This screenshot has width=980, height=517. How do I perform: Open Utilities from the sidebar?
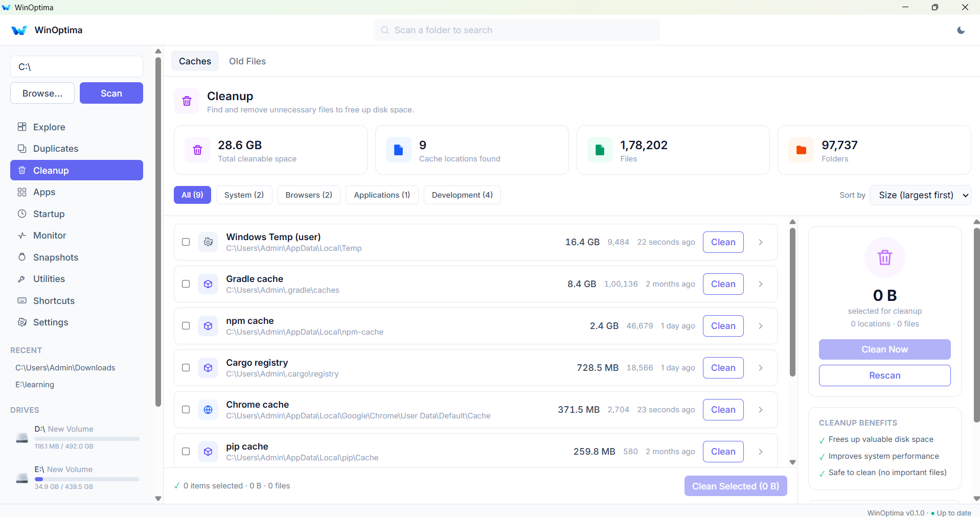[x=77, y=279]
